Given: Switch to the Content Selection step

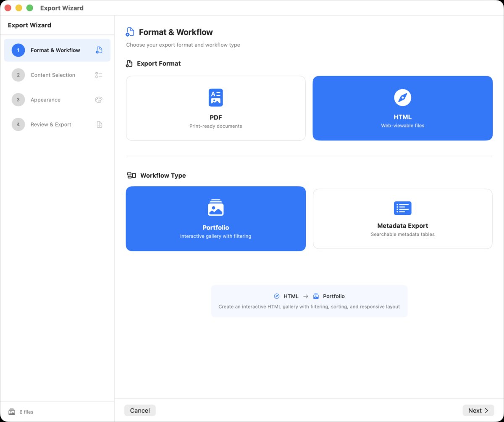Looking at the screenshot, I should click(x=53, y=75).
